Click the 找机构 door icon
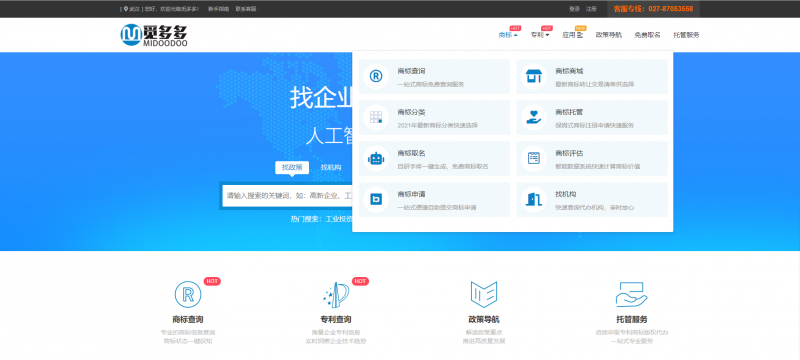 coord(534,199)
